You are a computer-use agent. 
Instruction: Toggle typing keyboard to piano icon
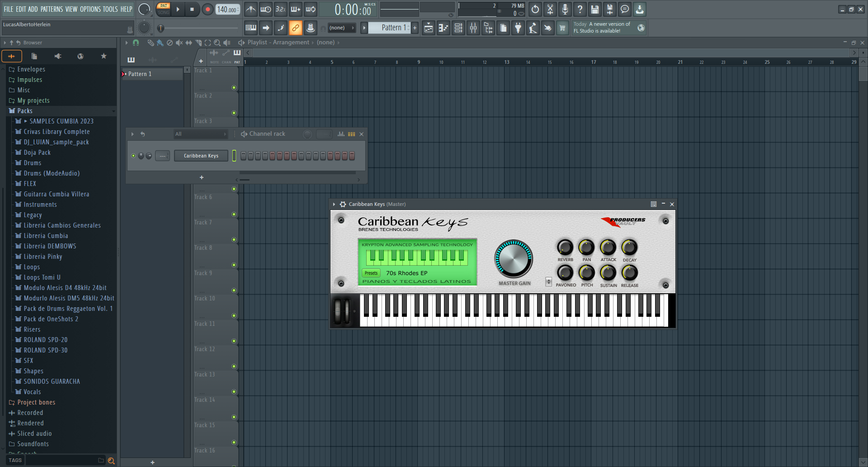tap(251, 28)
